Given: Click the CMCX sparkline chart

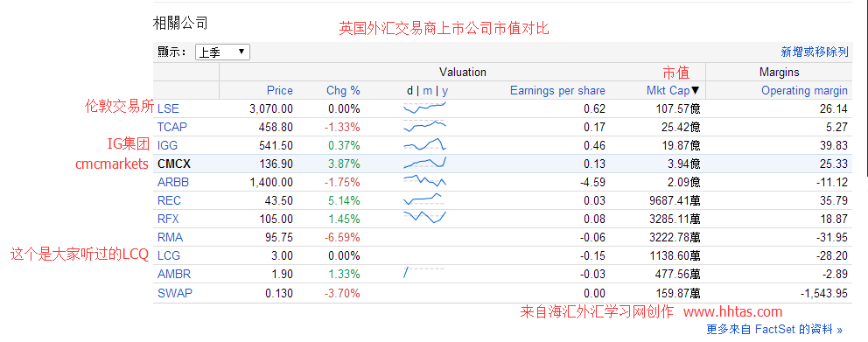Looking at the screenshot, I should pyautogui.click(x=424, y=163).
